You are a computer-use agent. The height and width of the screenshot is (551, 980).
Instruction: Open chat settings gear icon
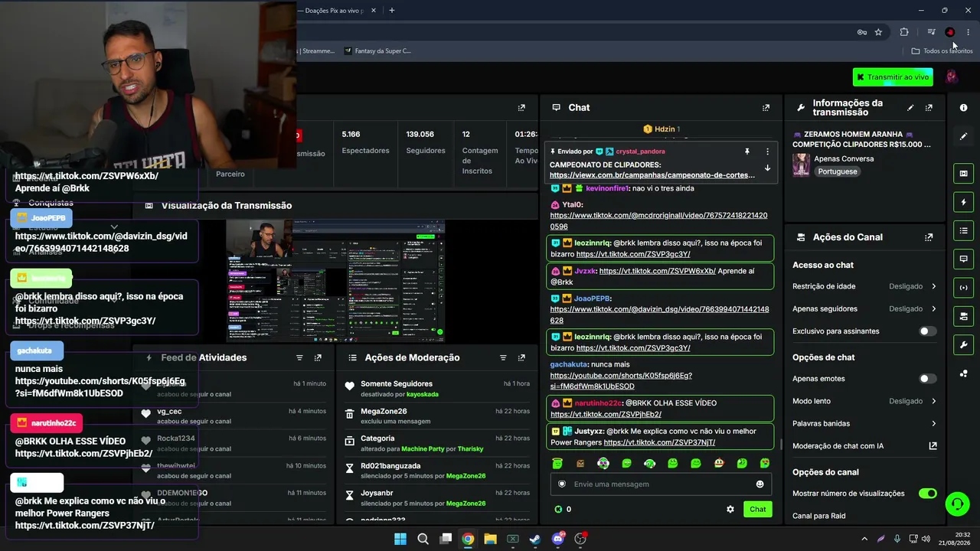730,509
